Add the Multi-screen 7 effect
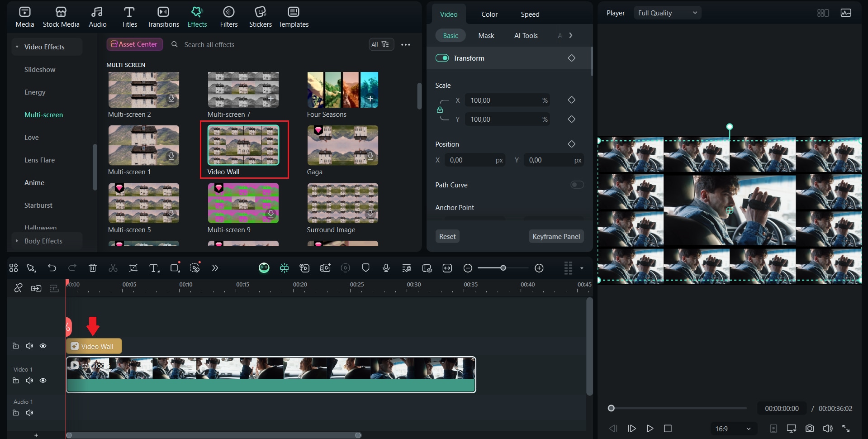868x439 pixels. pos(271,98)
